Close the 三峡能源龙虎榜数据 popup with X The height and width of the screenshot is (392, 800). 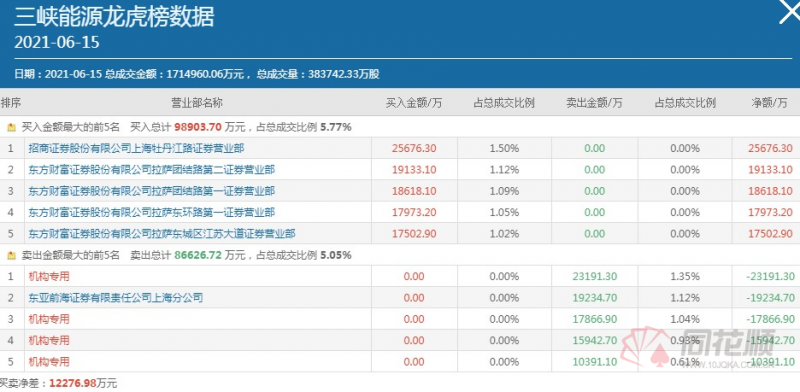(790, 11)
